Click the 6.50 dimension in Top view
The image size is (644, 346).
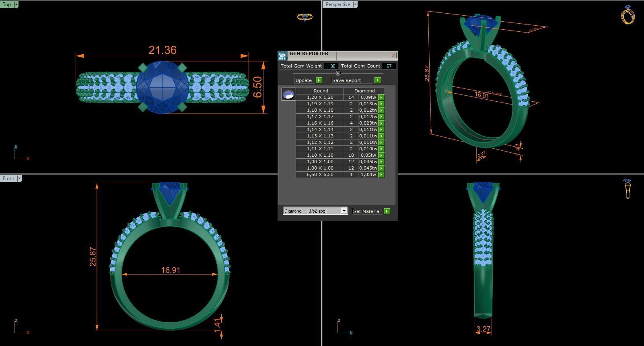click(x=257, y=87)
